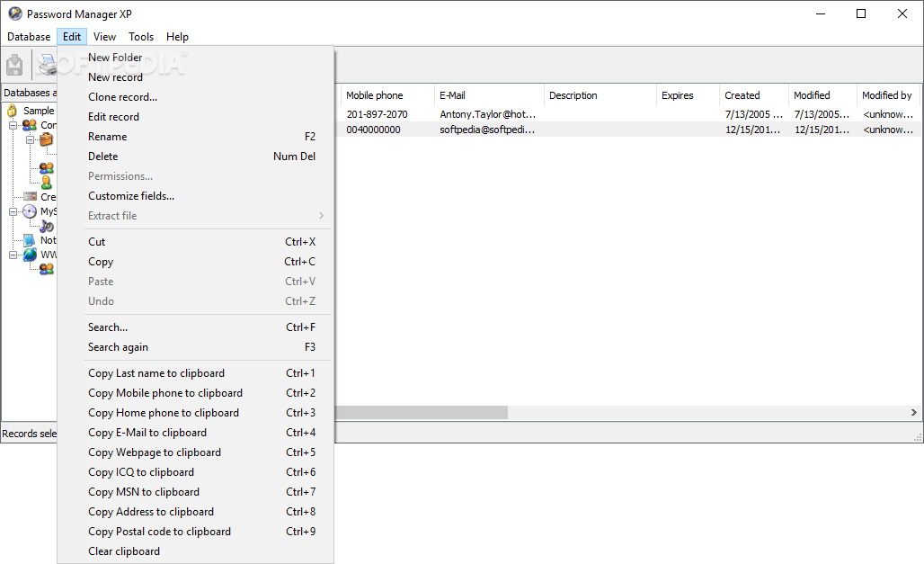Click the 12/15/201... Created cell
Image resolution: width=924 pixels, height=564 pixels.
752,130
